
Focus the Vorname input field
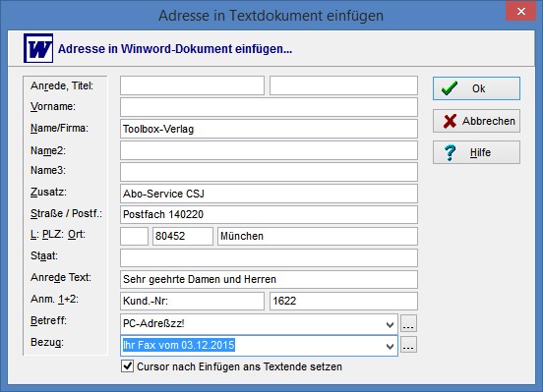tap(269, 107)
